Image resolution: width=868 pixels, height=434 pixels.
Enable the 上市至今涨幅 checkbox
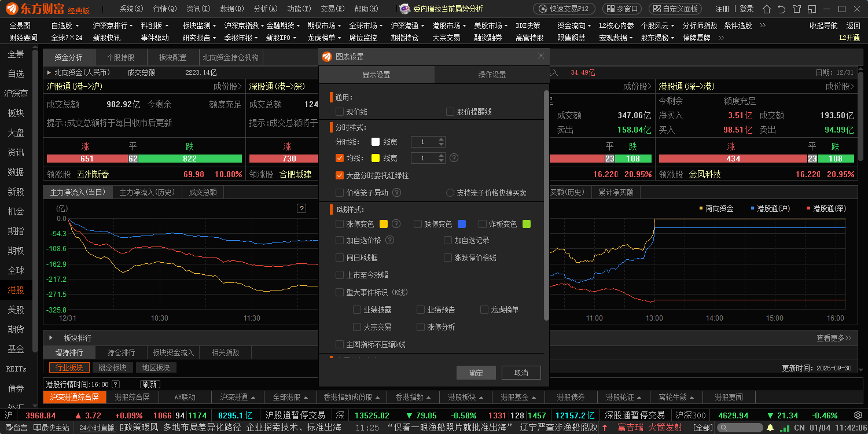pyautogui.click(x=340, y=275)
